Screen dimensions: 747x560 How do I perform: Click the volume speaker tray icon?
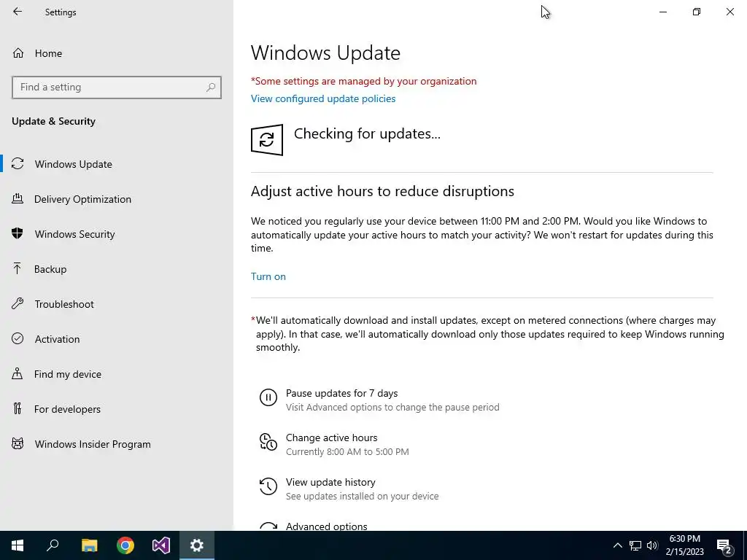(652, 545)
